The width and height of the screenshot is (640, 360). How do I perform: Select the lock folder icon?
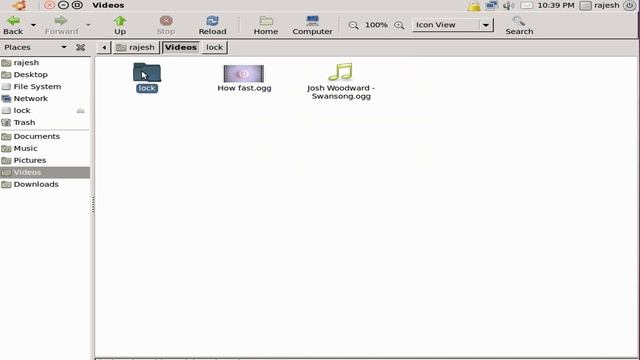click(x=147, y=72)
